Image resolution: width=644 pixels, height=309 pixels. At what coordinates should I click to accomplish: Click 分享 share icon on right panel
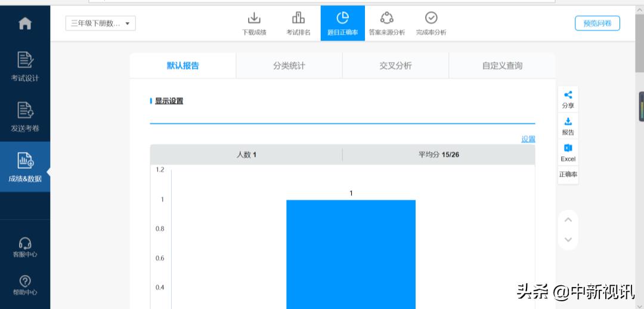568,99
